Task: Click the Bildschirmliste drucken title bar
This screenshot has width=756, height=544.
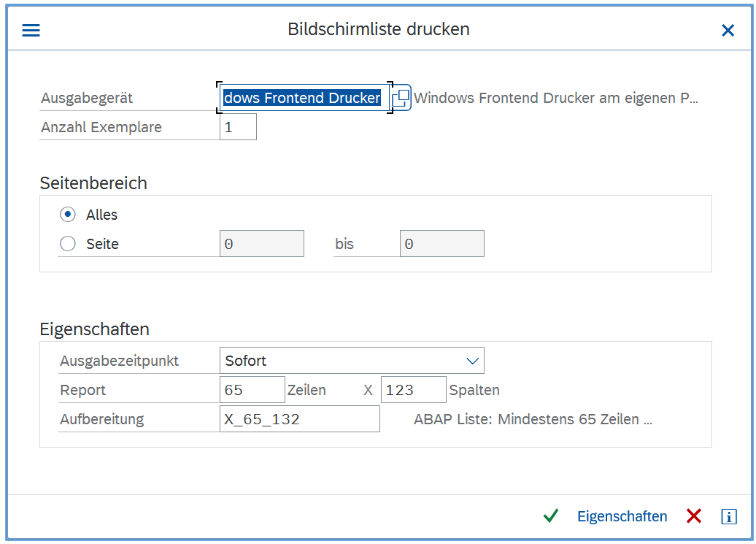Action: coord(378,30)
